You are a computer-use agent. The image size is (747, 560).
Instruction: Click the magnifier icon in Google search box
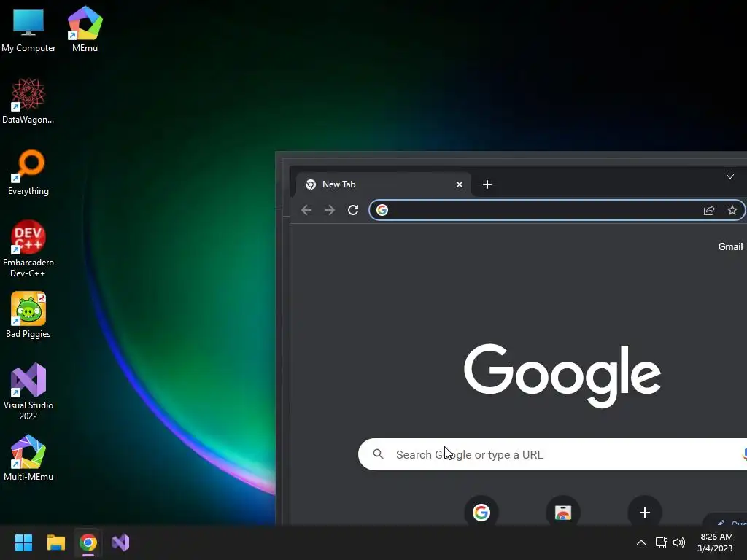[x=379, y=454]
